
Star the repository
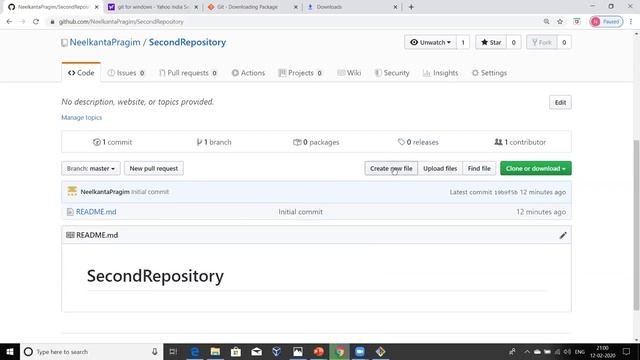tap(491, 42)
